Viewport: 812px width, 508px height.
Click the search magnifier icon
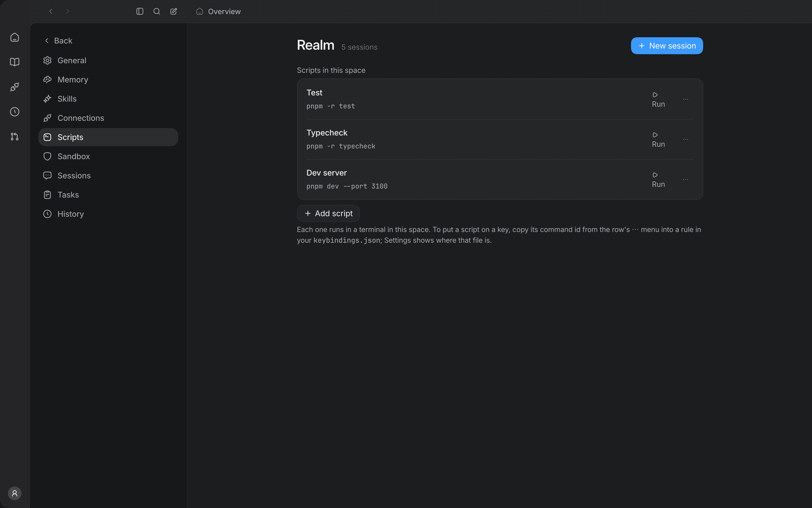pyautogui.click(x=157, y=11)
